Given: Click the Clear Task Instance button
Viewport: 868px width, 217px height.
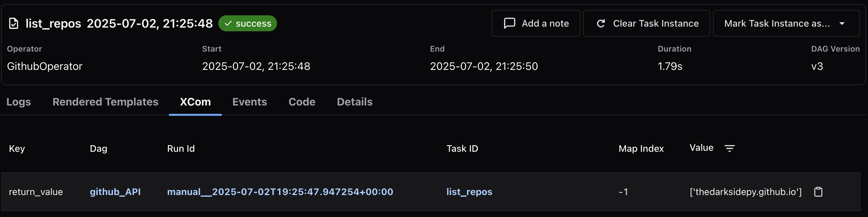Looking at the screenshot, I should point(646,23).
